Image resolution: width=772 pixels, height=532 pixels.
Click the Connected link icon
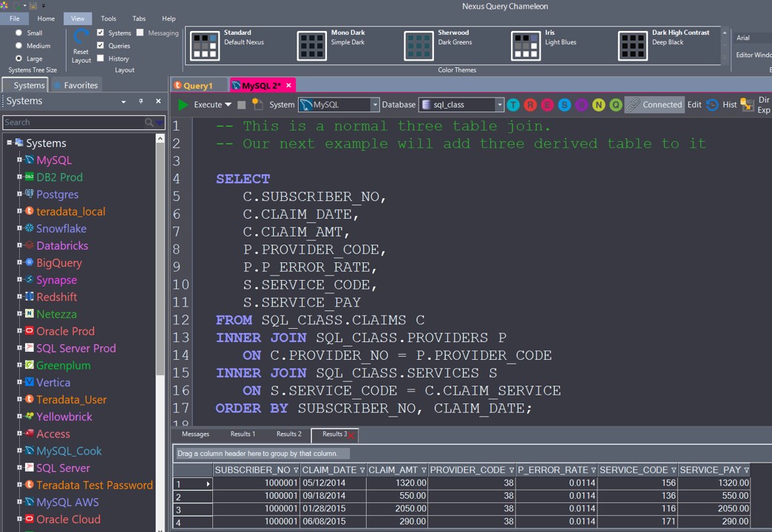click(x=632, y=105)
